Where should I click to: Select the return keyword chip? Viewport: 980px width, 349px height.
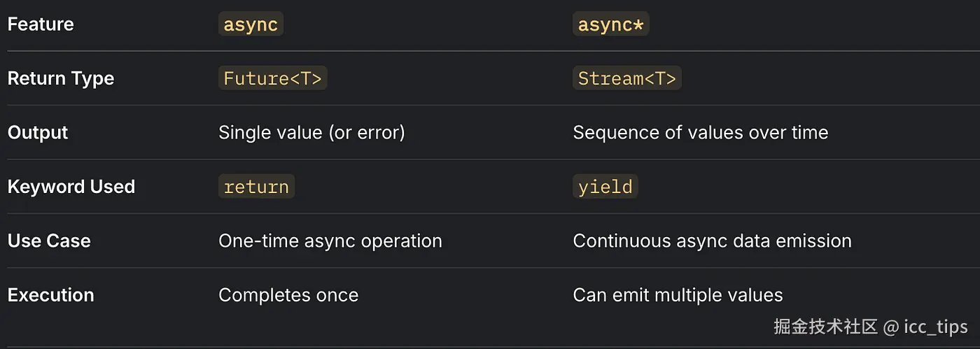pos(256,187)
